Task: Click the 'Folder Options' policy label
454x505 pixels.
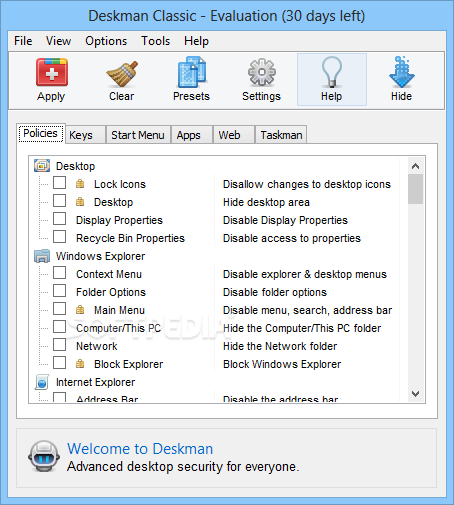Action: (111, 292)
